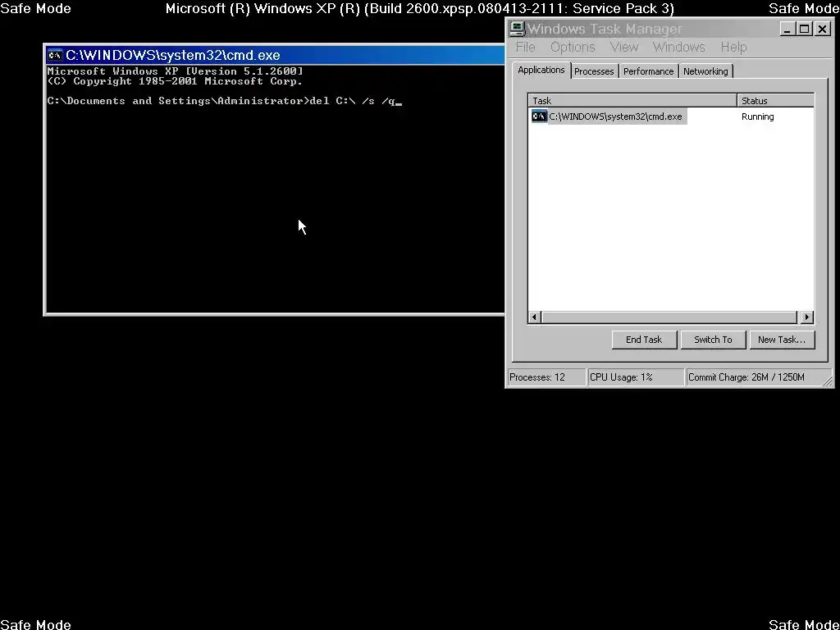Switch to the Performance tab
This screenshot has height=630, width=840.
[x=648, y=71]
